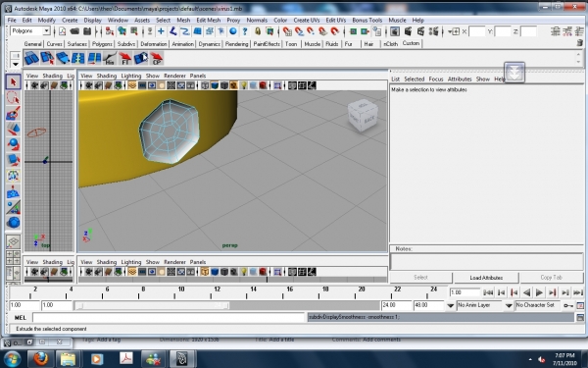Pick the Paint Selection tool
Viewport: 588px width, 368px height.
[14, 113]
